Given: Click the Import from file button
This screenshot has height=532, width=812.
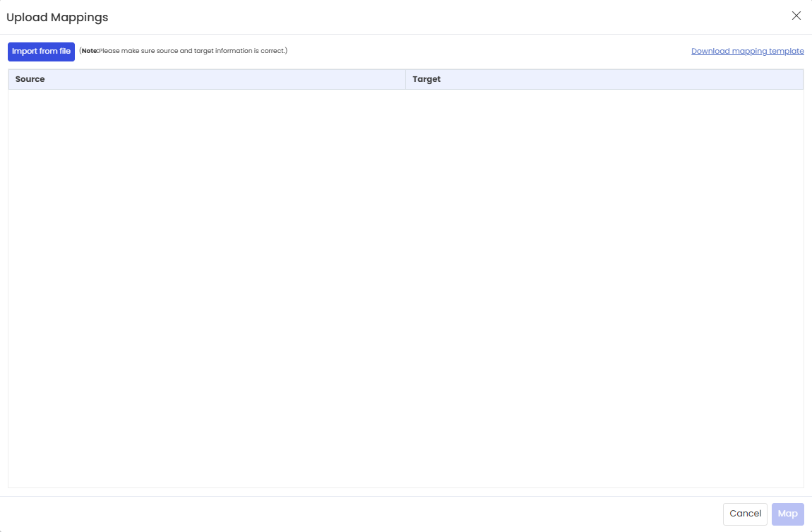Looking at the screenshot, I should pyautogui.click(x=42, y=52).
